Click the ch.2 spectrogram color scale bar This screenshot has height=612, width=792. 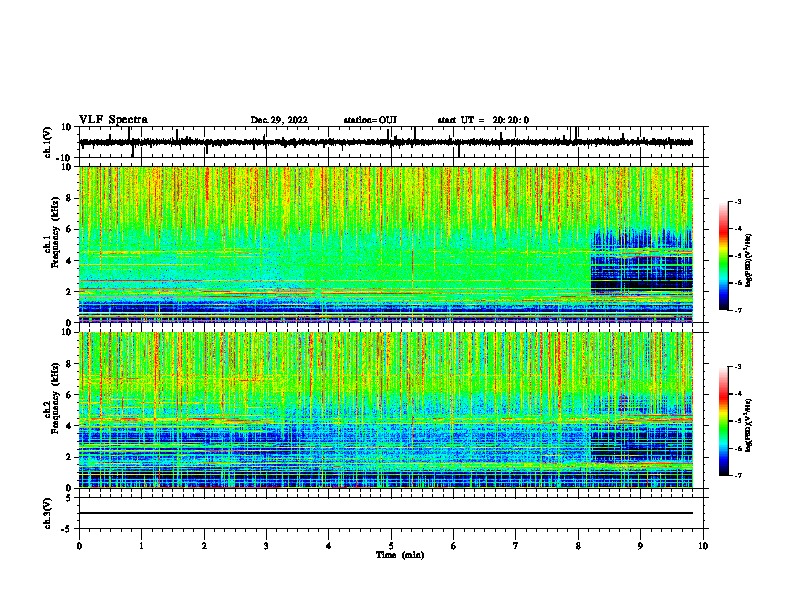(724, 421)
